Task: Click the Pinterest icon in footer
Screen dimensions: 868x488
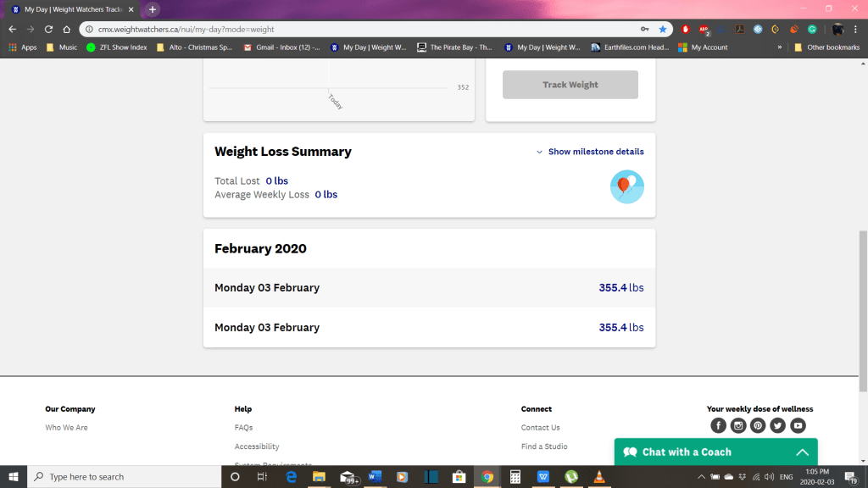Action: 758,425
